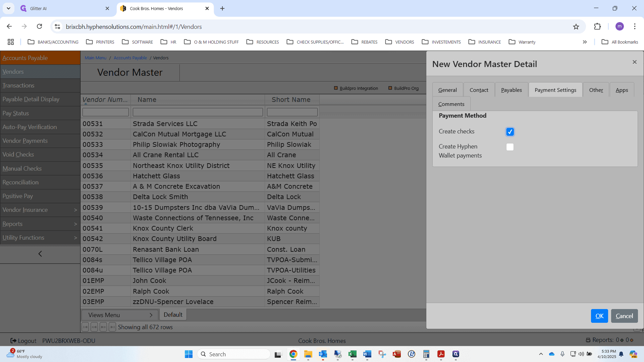This screenshot has height=362, width=644.
Task: Expand the Utility Functions submenu
Action: tap(40, 238)
